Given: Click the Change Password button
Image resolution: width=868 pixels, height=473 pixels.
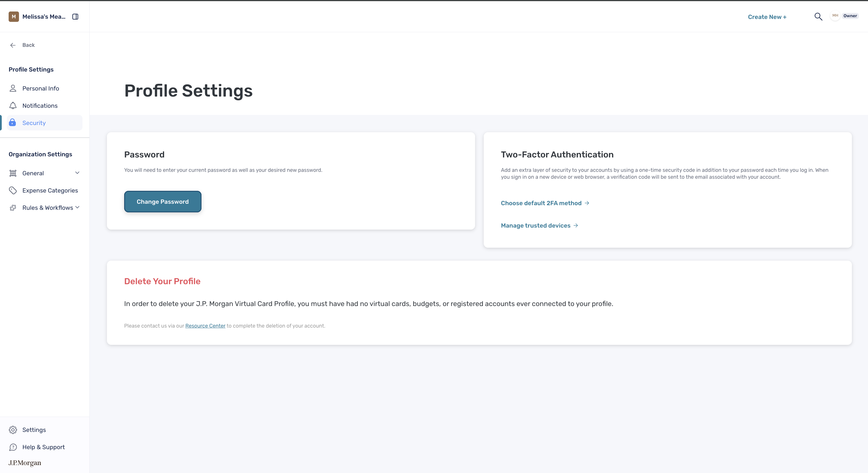Looking at the screenshot, I should tap(163, 201).
